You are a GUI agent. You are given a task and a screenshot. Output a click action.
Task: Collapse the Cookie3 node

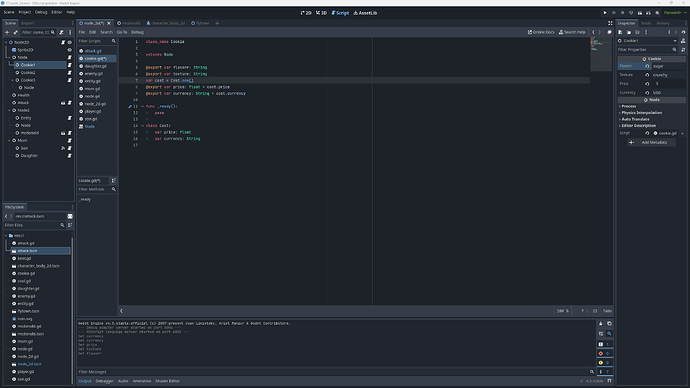[x=12, y=80]
